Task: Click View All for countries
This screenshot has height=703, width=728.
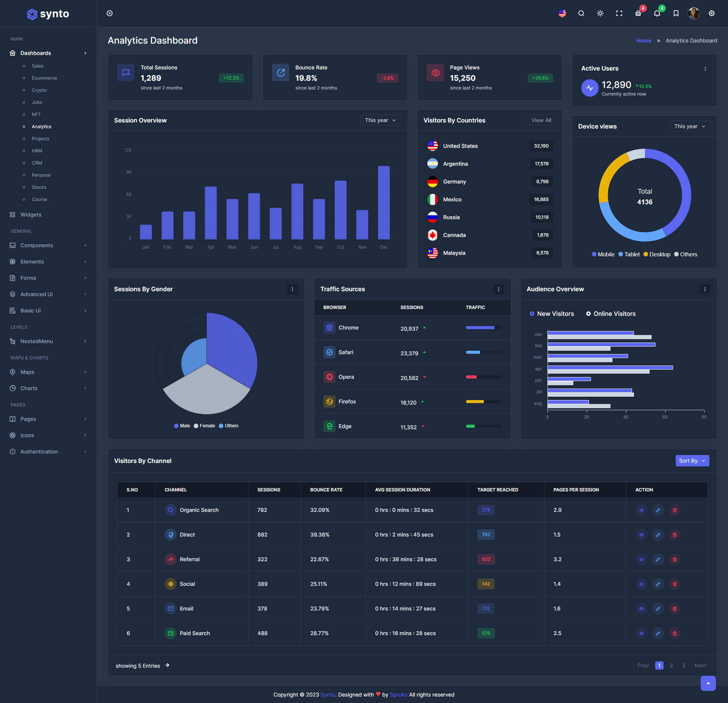Action: (x=541, y=120)
